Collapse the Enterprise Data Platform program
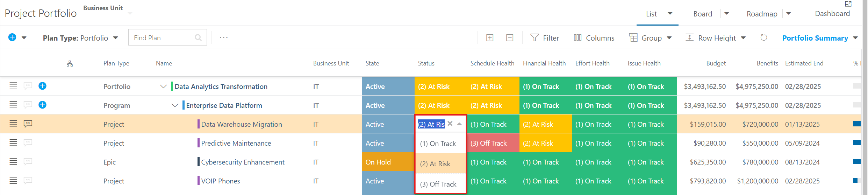This screenshot has width=868, height=195. coord(175,105)
